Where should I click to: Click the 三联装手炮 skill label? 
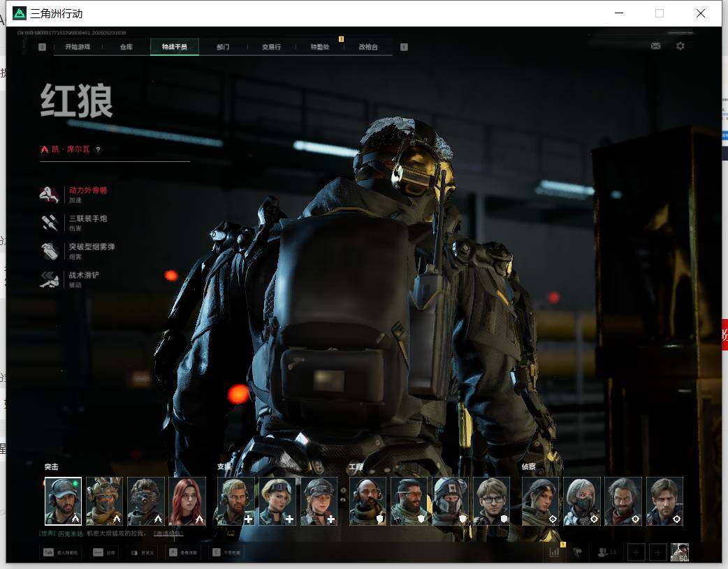88,219
